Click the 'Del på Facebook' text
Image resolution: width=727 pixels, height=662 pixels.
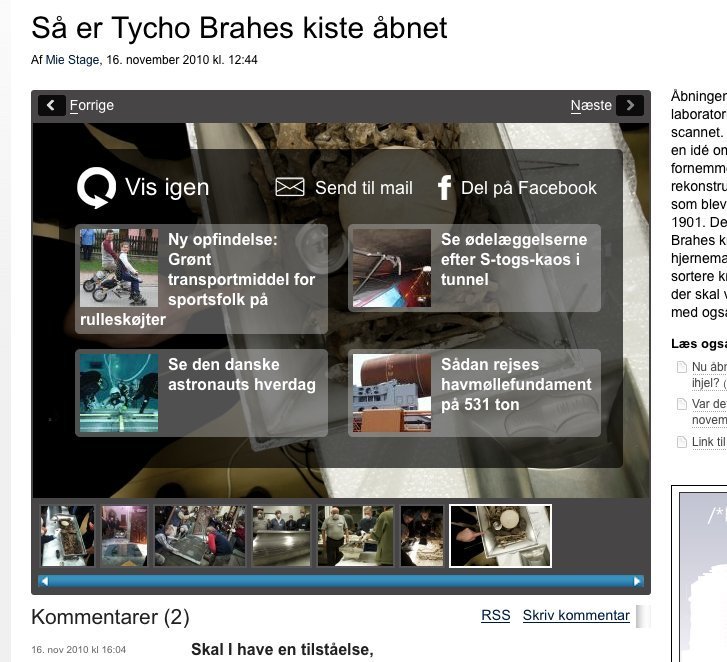click(x=529, y=188)
